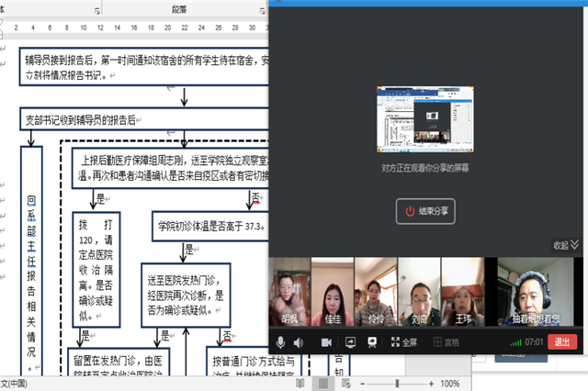Click the 100% zoom level indicator
The width and height of the screenshot is (588, 391).
tap(450, 383)
